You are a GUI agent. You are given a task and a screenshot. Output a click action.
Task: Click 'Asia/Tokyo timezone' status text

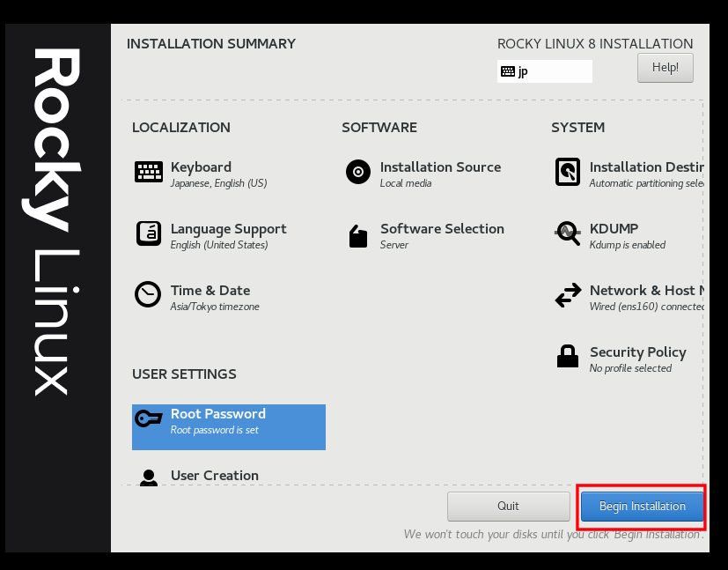click(215, 307)
